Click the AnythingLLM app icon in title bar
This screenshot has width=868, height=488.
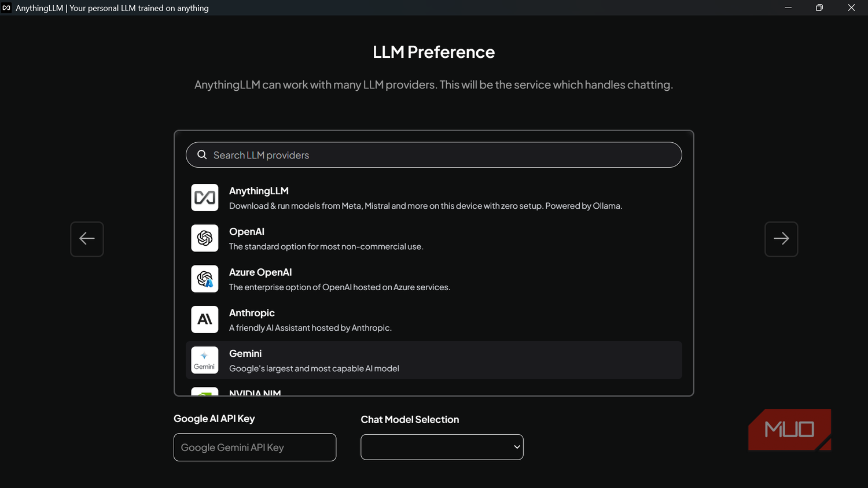(x=6, y=8)
